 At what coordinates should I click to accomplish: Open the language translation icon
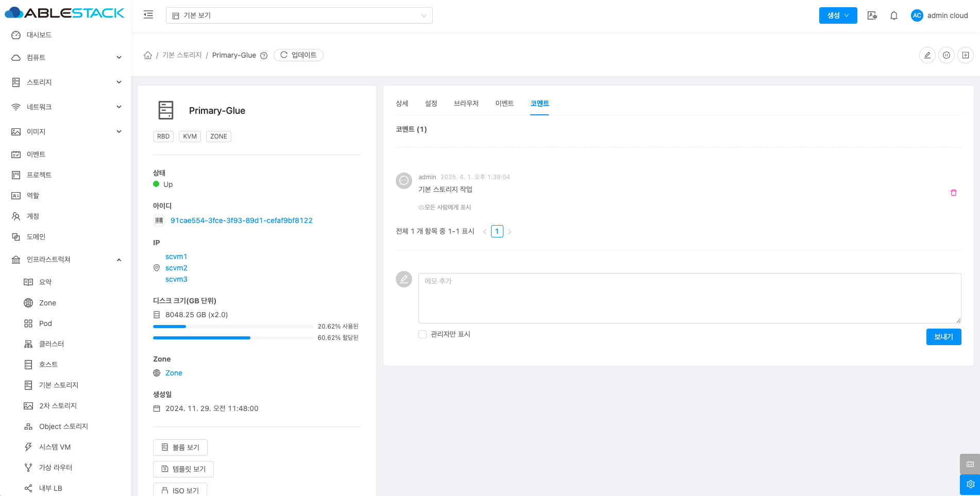[872, 15]
